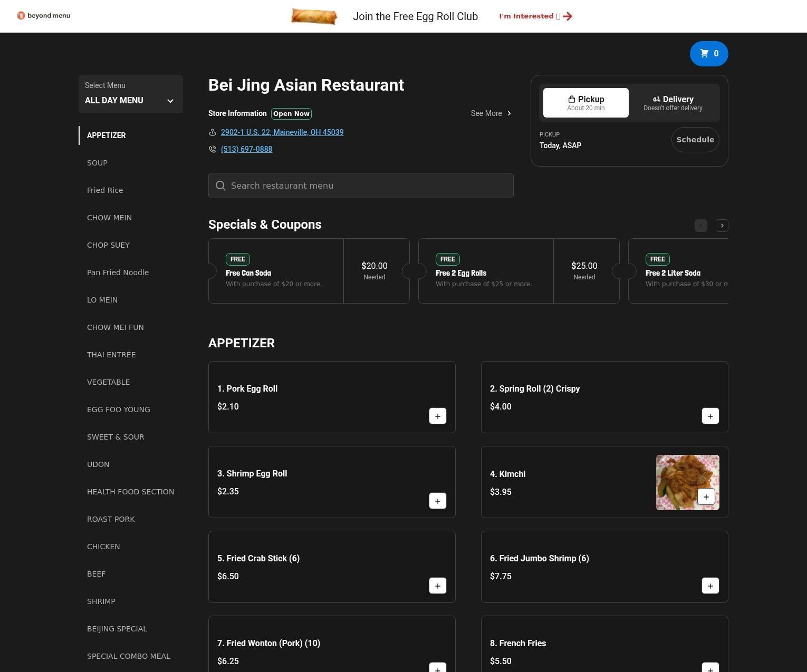Add Fried Crab Stick with plus icon
The width and height of the screenshot is (807, 672).
pyautogui.click(x=437, y=586)
